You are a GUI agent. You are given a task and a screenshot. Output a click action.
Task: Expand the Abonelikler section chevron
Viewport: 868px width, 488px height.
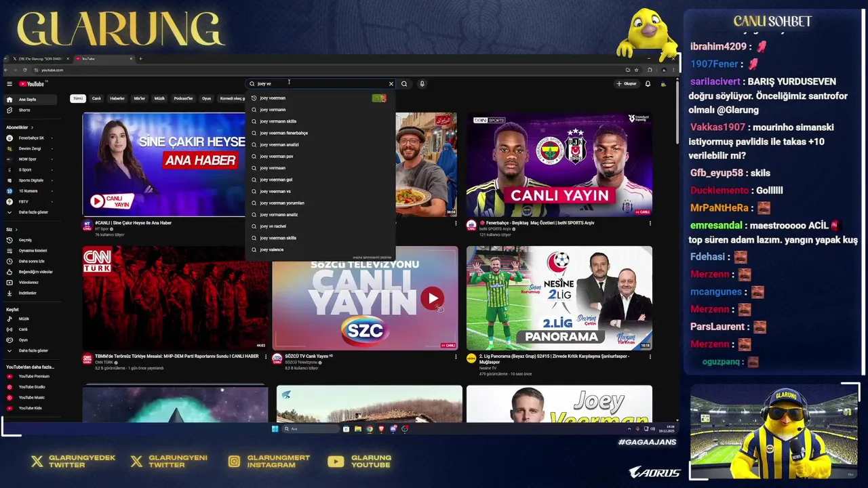pos(32,127)
